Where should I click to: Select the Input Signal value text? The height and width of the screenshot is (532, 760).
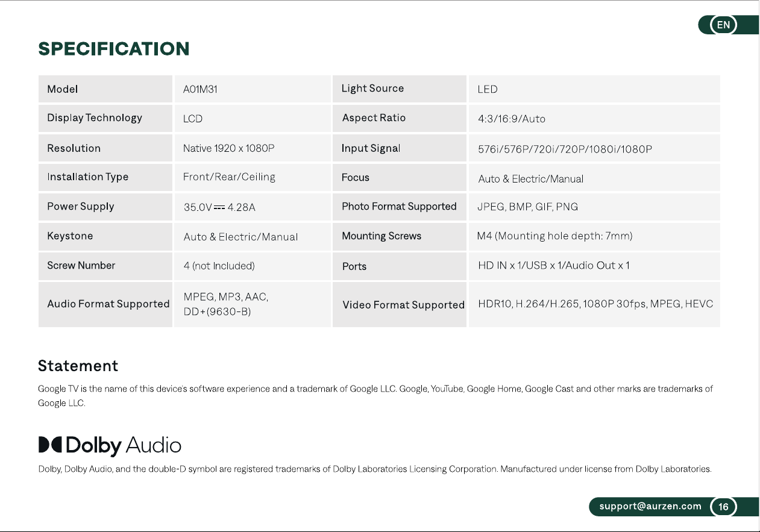tap(565, 149)
